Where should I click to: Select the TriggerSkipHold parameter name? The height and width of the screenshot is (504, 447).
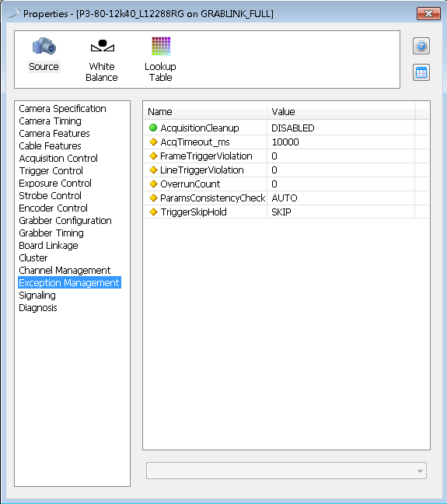[194, 212]
